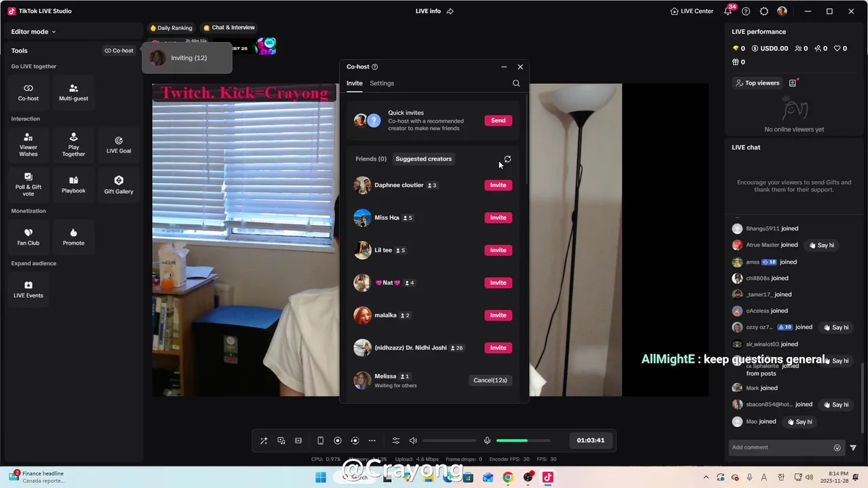The height and width of the screenshot is (488, 868).
Task: Select the Suggested creators tab
Action: click(x=423, y=159)
